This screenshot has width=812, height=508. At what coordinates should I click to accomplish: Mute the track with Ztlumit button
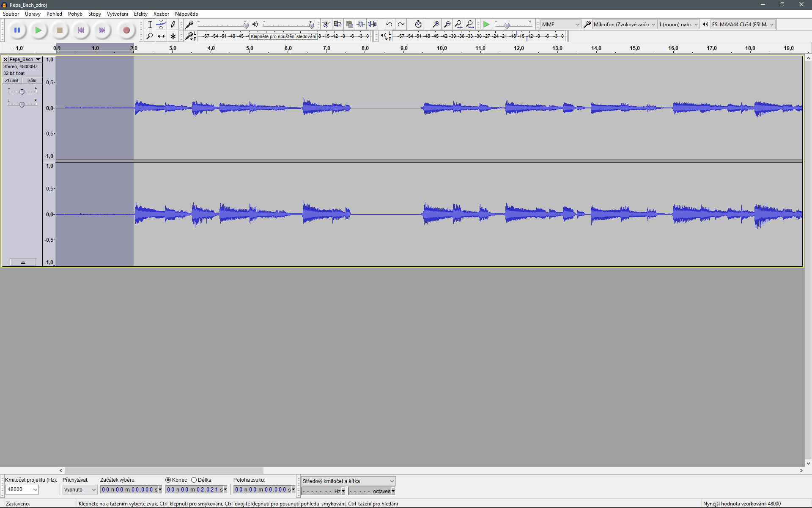coord(12,80)
